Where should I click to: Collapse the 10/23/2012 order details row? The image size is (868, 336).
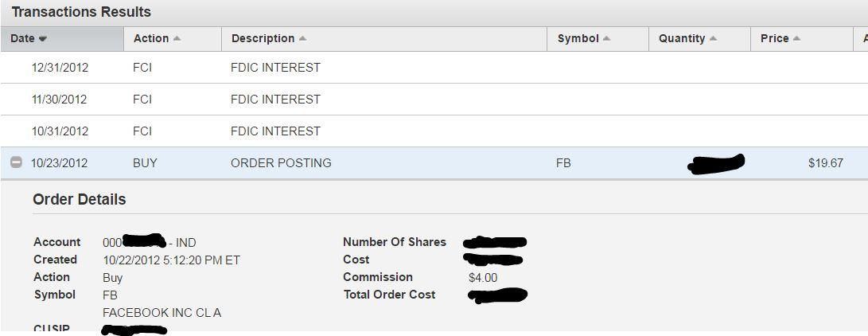(16, 162)
